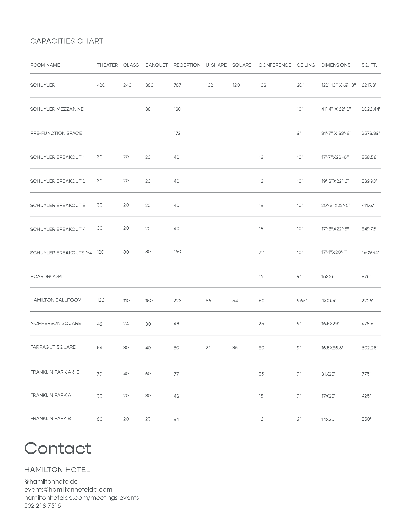411x532 pixels.
Task: Click the Pre-Function Space room name
Action: click(x=56, y=133)
